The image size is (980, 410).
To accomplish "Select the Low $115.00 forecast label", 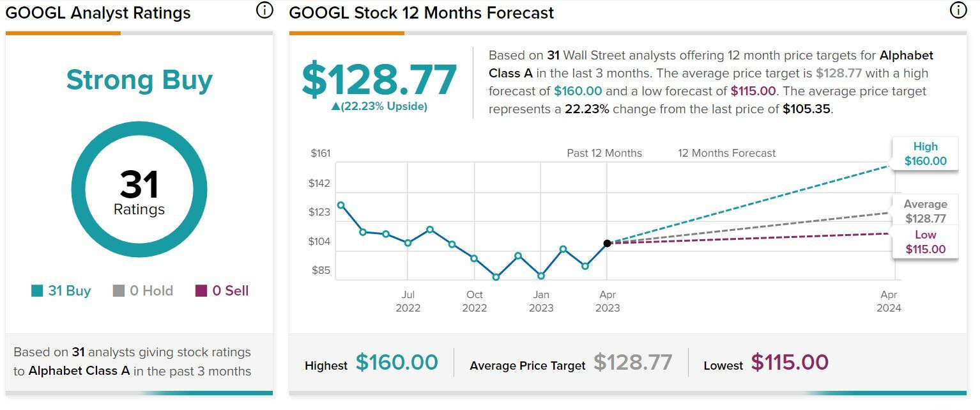I will pyautogui.click(x=925, y=242).
